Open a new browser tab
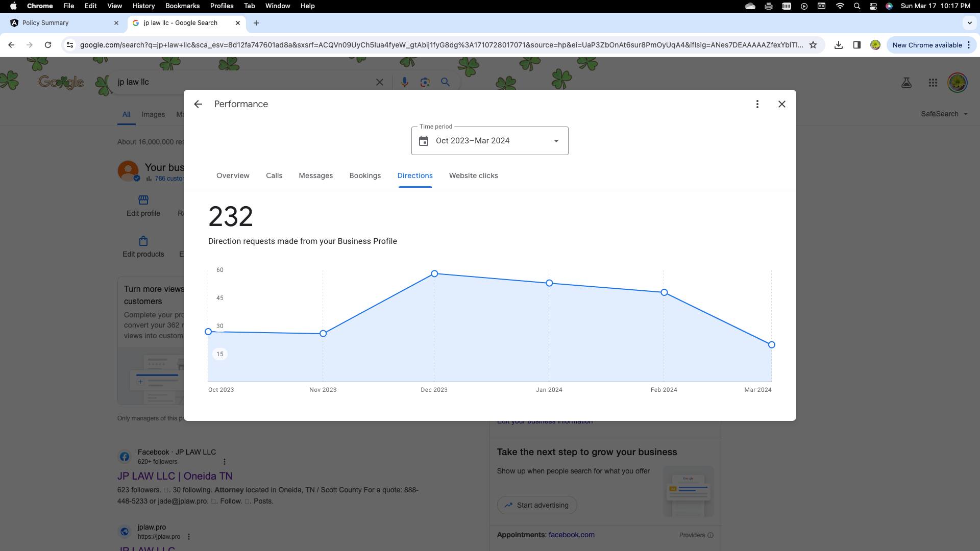This screenshot has width=980, height=551. click(x=256, y=23)
